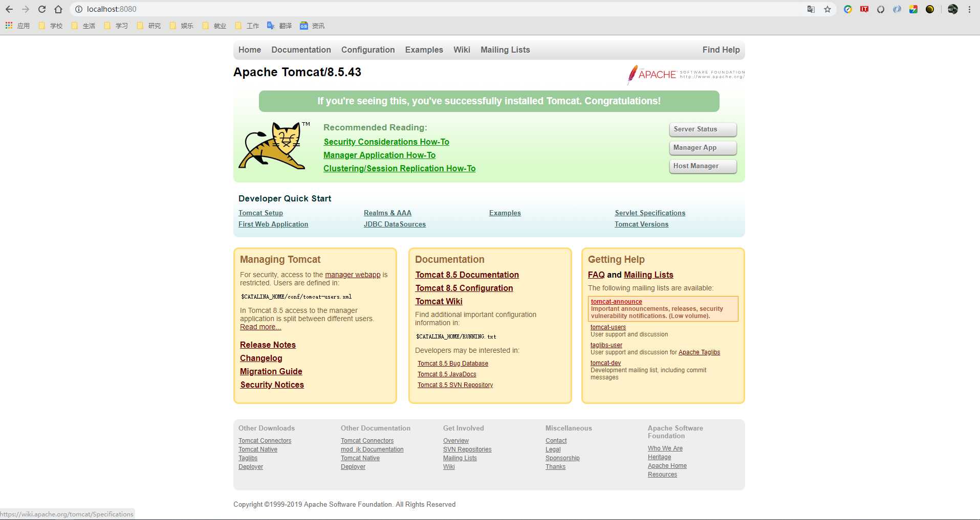Viewport: 980px width, 520px height.
Task: Bookmark page with the star icon
Action: pos(827,9)
